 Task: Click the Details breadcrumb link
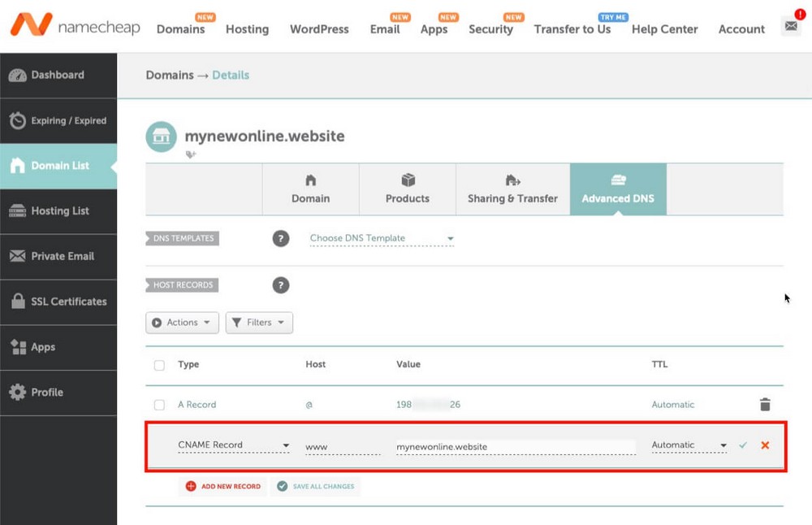[231, 75]
